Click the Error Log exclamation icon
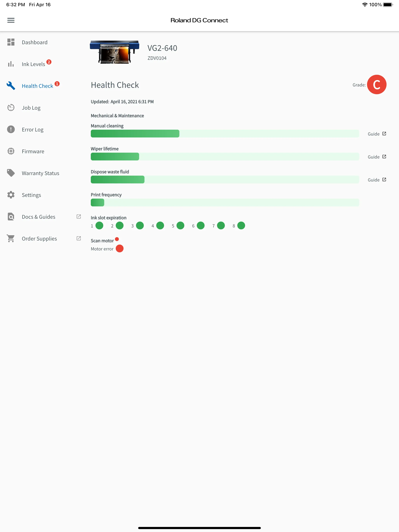Viewport: 399px width, 532px height. click(11, 129)
